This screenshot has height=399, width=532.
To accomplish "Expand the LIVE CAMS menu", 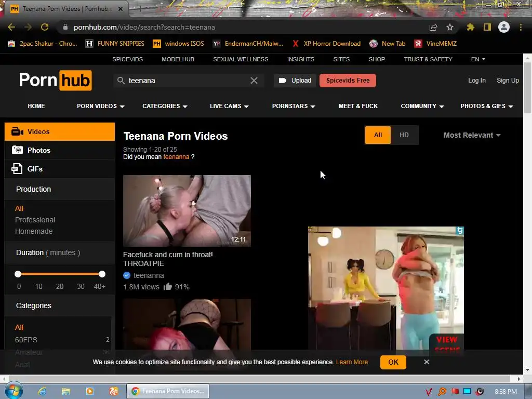I will tap(229, 106).
